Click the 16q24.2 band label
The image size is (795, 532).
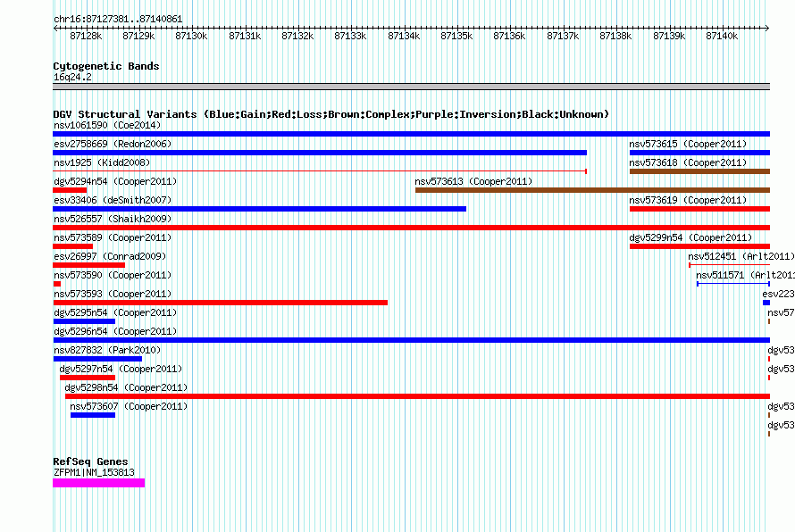click(72, 77)
